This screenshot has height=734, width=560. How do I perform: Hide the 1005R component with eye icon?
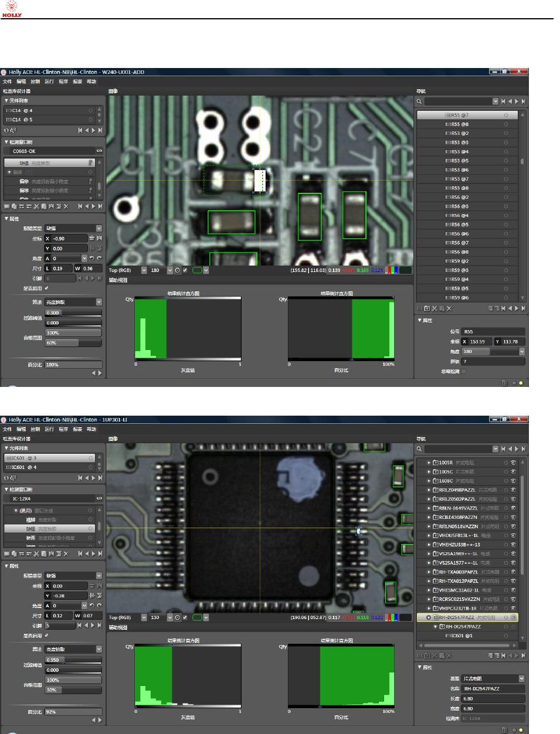(x=513, y=463)
